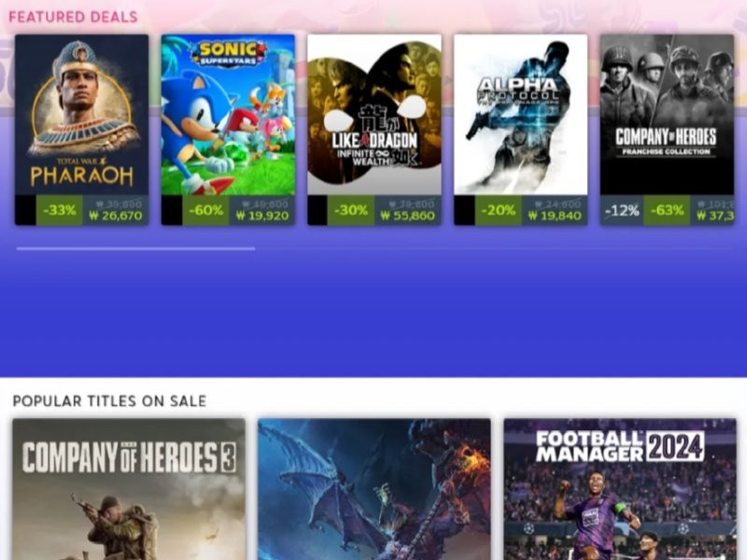The height and width of the screenshot is (560, 747).
Task: Open the dragon artwork popular title
Action: (x=374, y=489)
